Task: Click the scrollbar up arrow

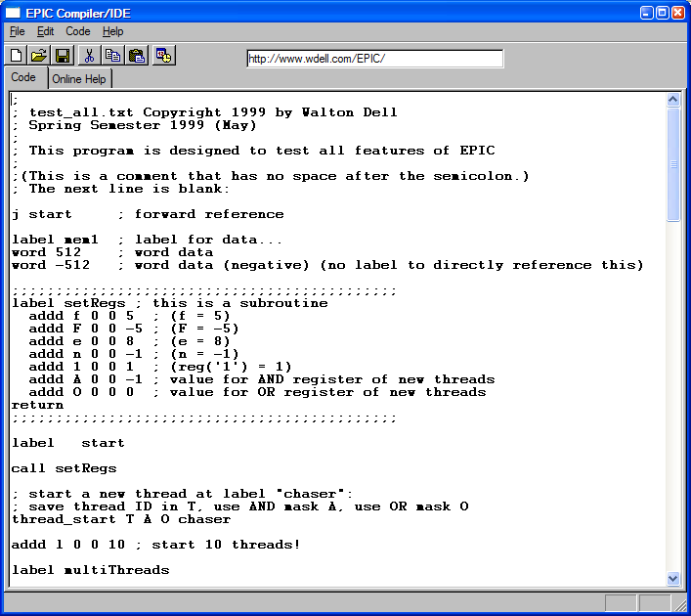Action: 673,100
